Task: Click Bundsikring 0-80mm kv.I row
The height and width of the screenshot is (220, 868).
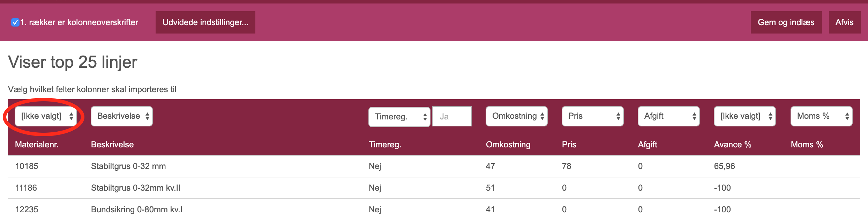Action: (434, 210)
